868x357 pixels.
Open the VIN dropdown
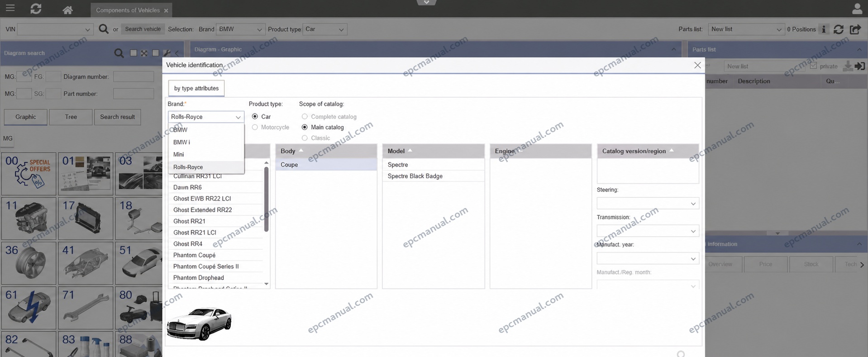click(x=55, y=29)
